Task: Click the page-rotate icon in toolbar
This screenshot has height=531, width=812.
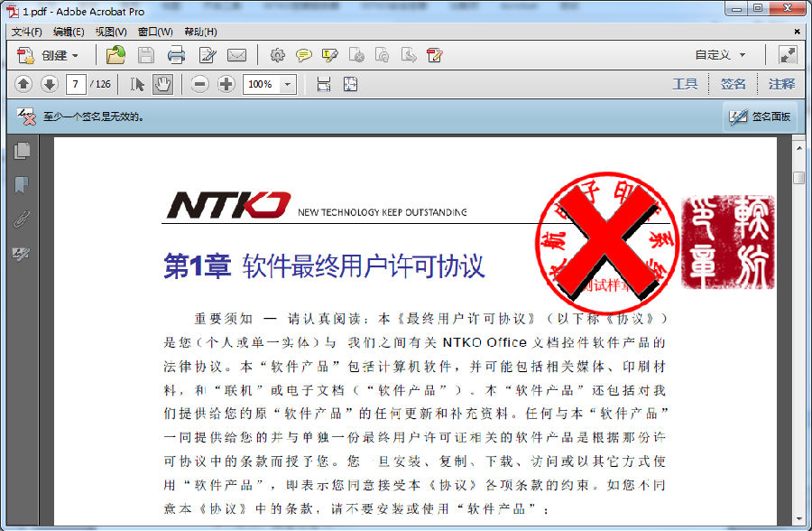Action: pyautogui.click(x=383, y=55)
